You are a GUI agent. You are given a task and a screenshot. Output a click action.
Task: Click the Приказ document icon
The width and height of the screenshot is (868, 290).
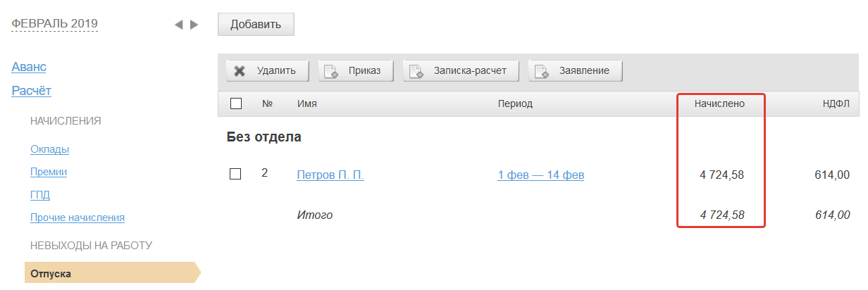(330, 71)
